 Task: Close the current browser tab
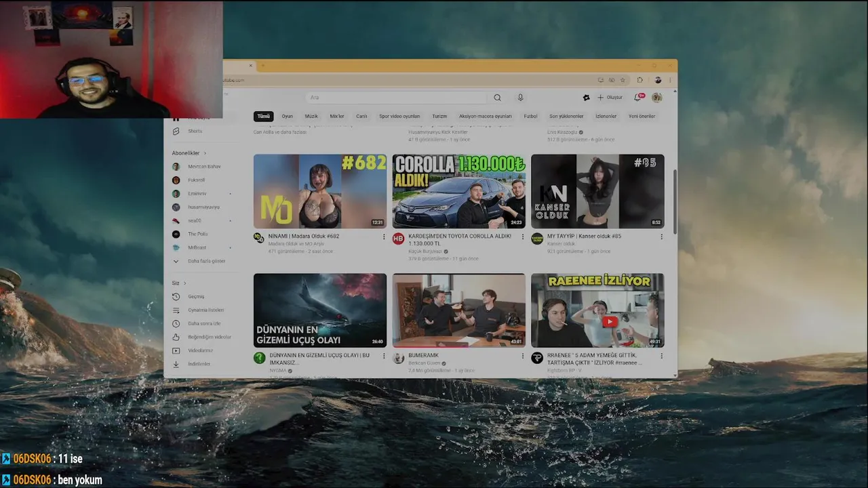pos(250,66)
